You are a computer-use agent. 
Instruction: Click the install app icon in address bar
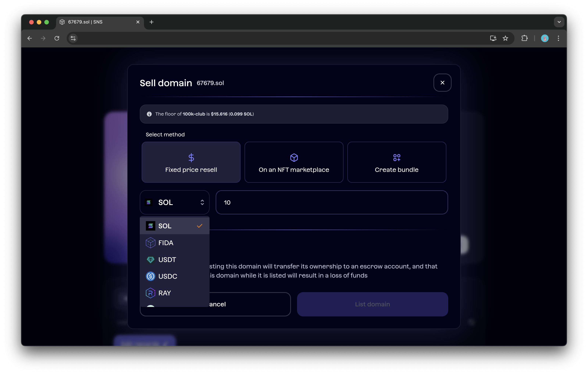[493, 38]
